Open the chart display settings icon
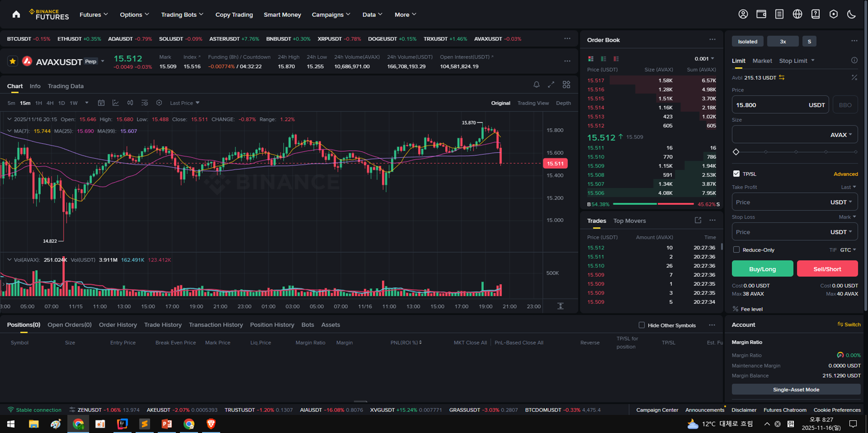Screen dimensions: 868x433 [144, 103]
